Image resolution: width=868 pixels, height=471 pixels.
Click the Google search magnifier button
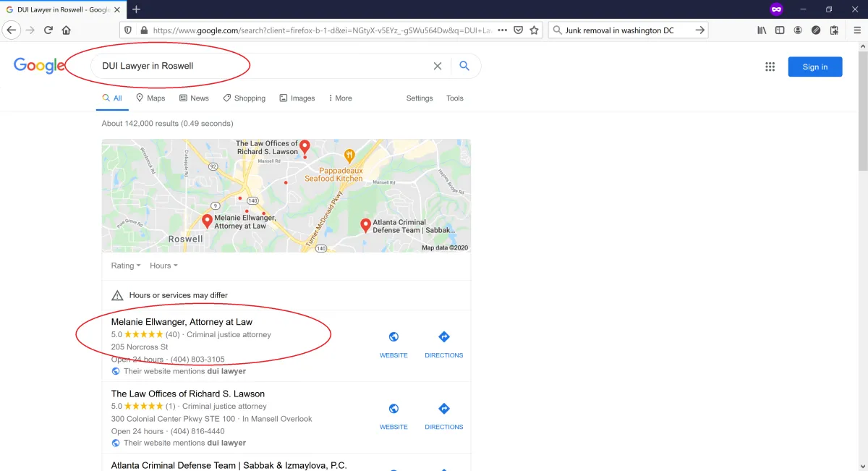tap(464, 66)
